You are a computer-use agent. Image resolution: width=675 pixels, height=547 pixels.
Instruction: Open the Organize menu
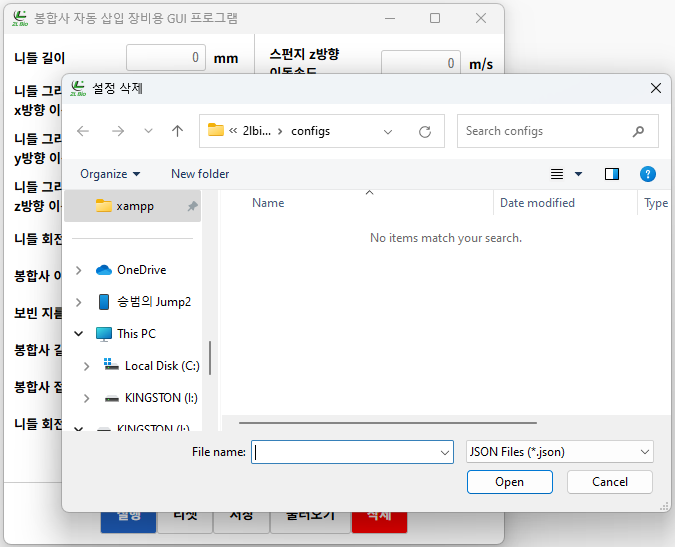click(110, 174)
